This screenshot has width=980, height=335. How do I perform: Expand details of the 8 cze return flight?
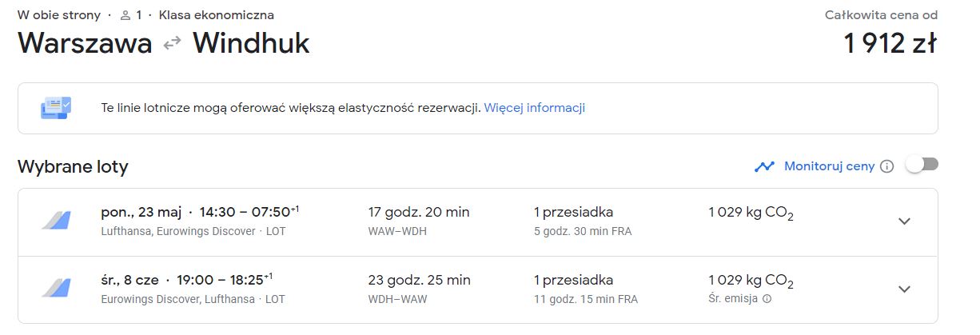point(904,289)
